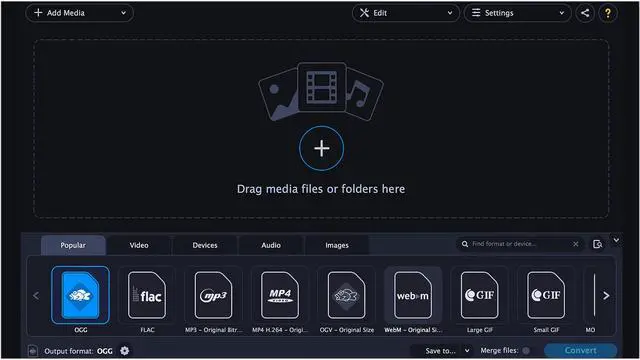Clear the format search with the X
Screen dimensions: 640x360
coord(576,244)
